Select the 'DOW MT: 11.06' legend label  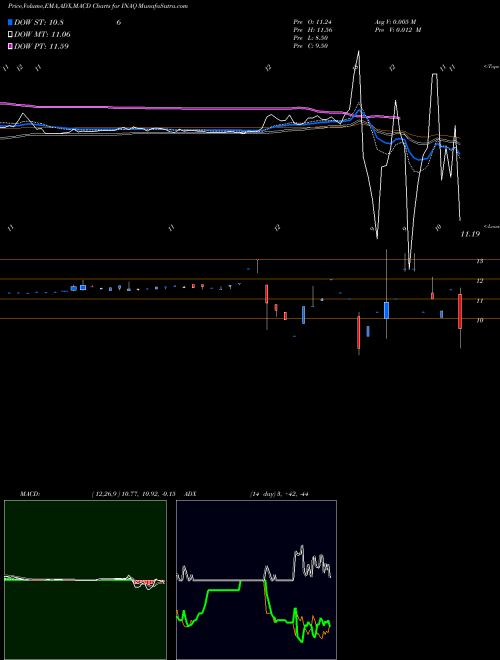42,35
